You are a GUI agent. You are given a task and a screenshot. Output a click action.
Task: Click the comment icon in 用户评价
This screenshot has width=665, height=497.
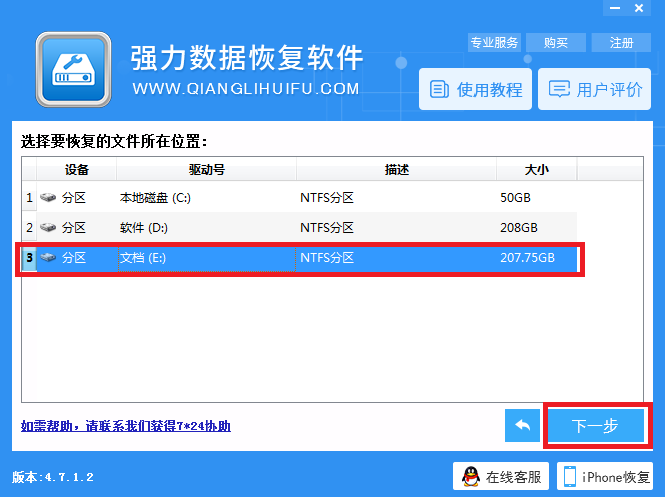559,89
